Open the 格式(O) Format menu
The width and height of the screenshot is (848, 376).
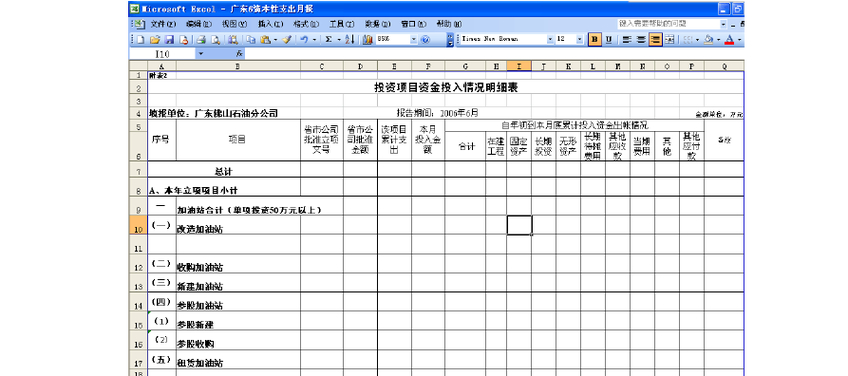click(306, 24)
